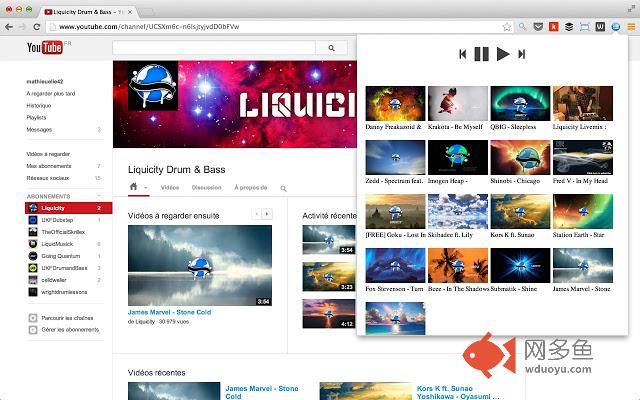Click the YouTube search button
The width and height of the screenshot is (640, 400).
point(331,48)
